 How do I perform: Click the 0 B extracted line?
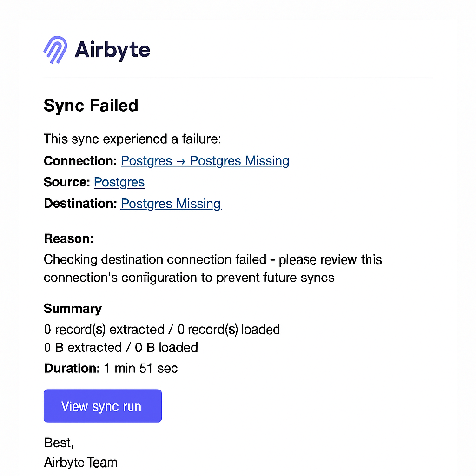(121, 347)
